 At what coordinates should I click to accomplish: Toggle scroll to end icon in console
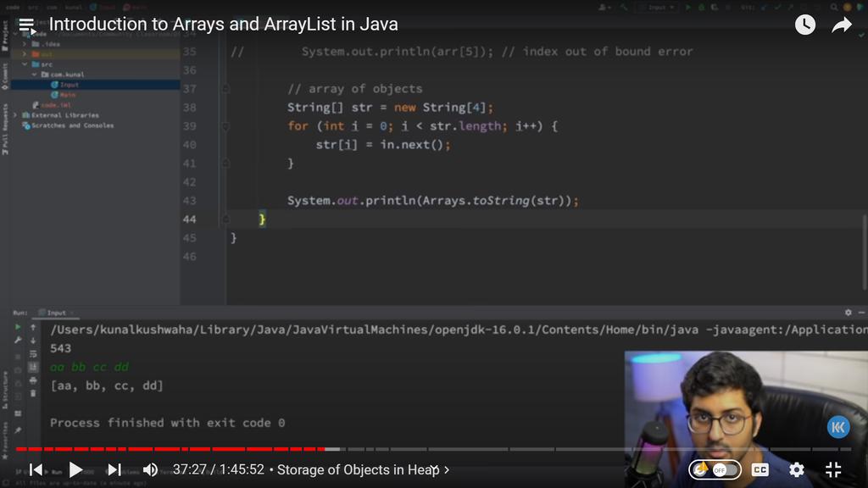(33, 367)
